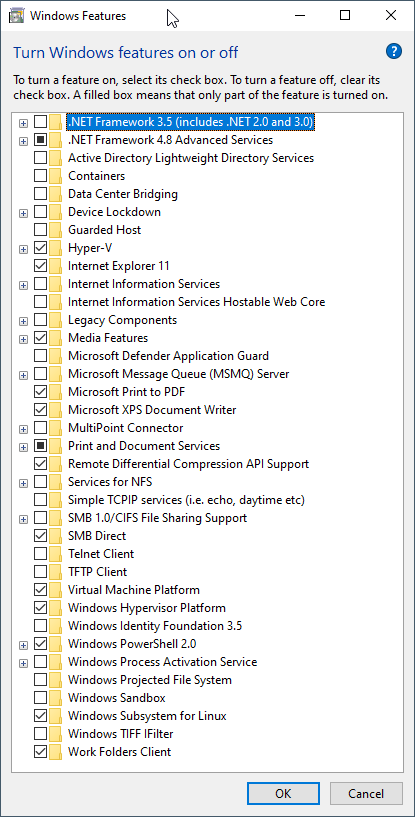The width and height of the screenshot is (415, 817).
Task: Click the Windows Features title bar icon
Action: pos(16,16)
